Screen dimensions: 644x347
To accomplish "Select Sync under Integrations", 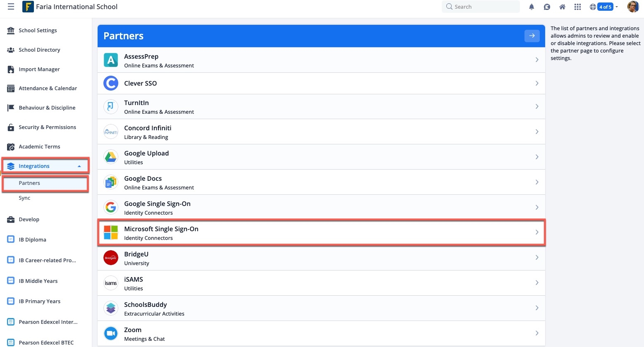I will point(24,198).
